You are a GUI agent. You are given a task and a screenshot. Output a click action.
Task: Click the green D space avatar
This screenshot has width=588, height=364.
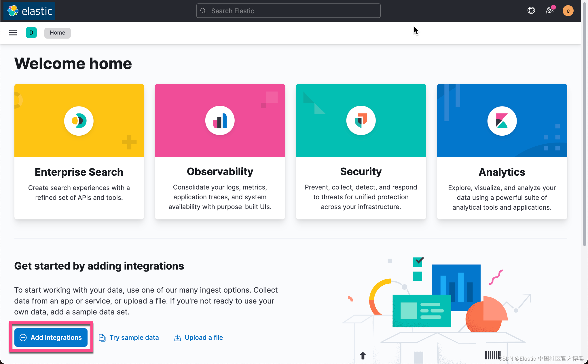[x=31, y=33]
